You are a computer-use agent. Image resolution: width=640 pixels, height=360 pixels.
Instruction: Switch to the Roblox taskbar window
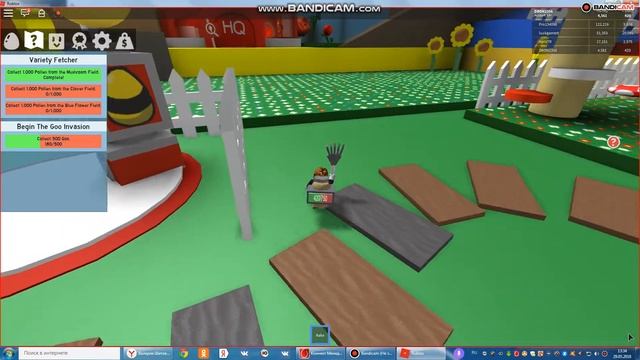(x=421, y=353)
